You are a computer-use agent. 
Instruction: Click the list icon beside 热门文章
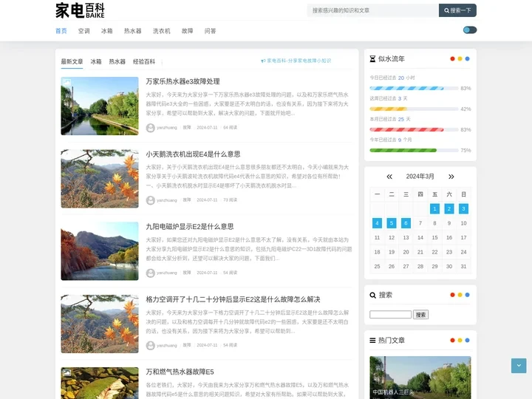pyautogui.click(x=372, y=341)
